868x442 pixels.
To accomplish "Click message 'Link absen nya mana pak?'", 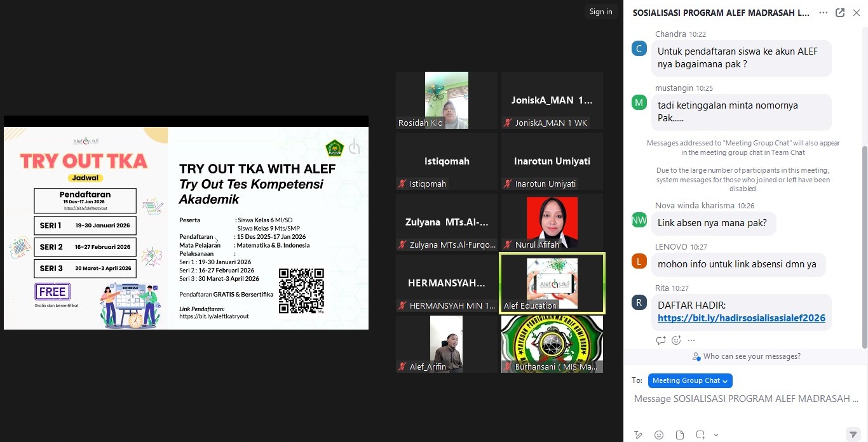I will [714, 223].
